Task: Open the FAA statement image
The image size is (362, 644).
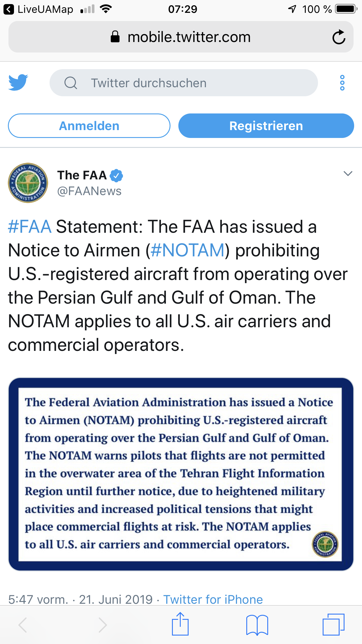Action: point(181,474)
